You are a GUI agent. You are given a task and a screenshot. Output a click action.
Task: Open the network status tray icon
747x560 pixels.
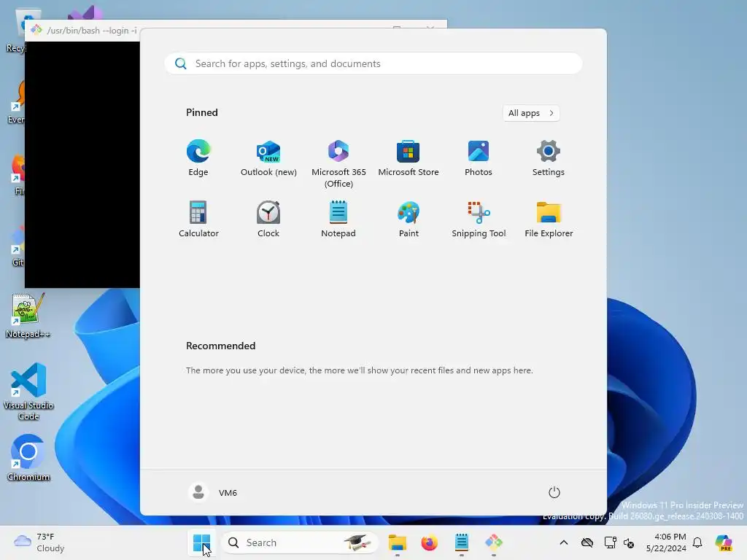click(x=610, y=542)
